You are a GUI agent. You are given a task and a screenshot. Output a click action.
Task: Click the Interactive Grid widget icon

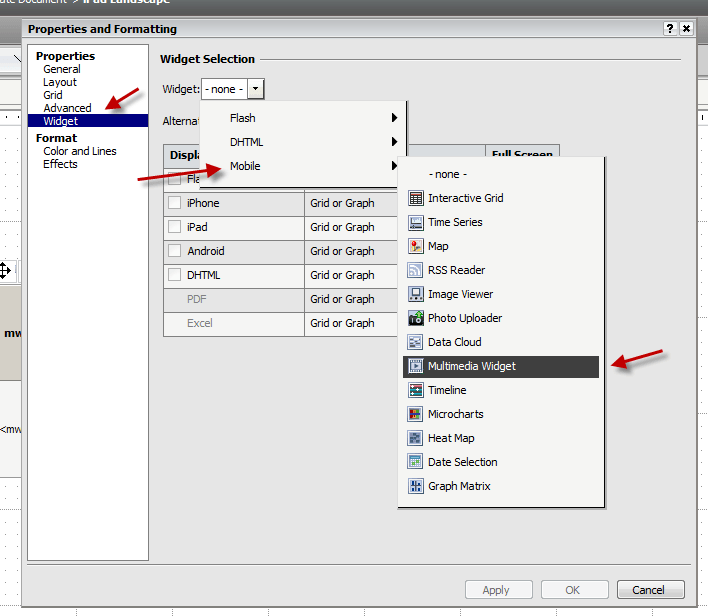pyautogui.click(x=416, y=198)
